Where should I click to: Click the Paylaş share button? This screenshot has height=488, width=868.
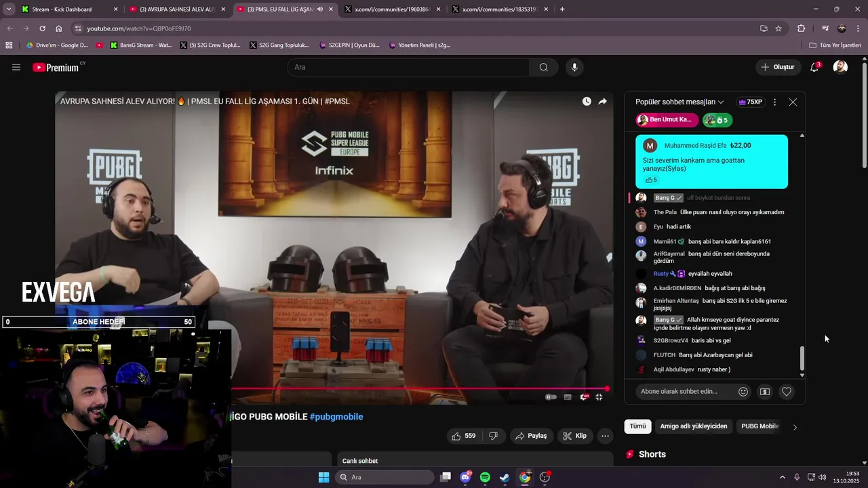[531, 436]
